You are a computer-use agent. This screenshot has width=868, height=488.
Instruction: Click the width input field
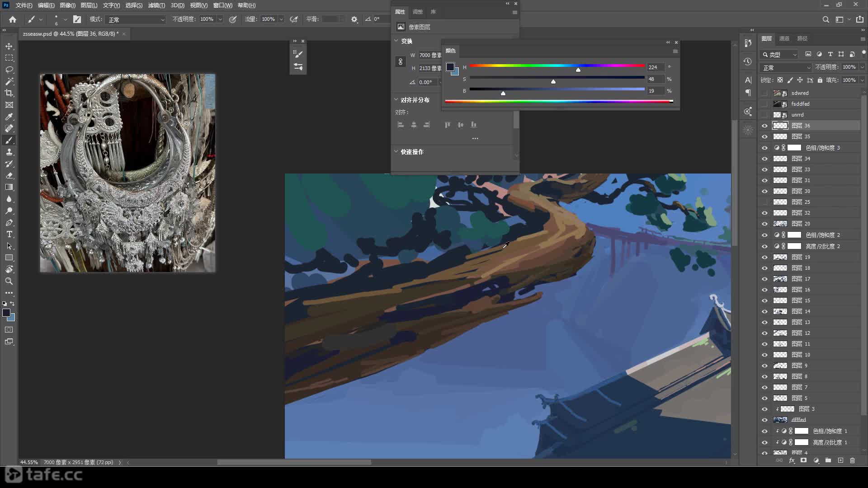(x=429, y=55)
